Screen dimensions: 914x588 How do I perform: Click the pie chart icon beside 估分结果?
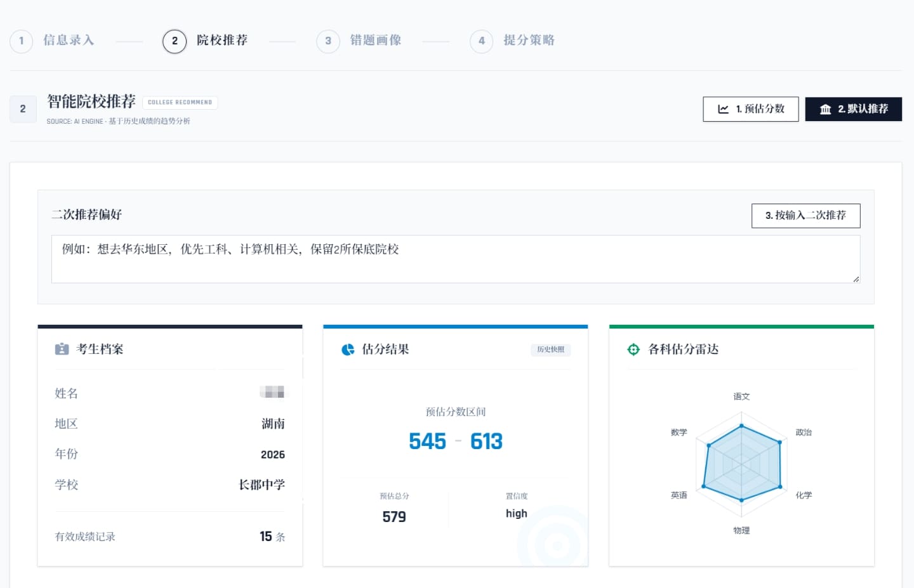coord(348,350)
